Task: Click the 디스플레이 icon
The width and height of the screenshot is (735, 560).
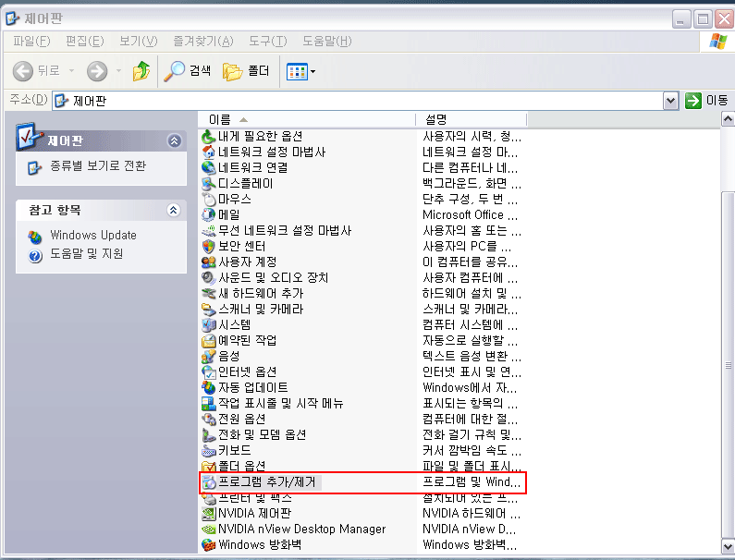Action: [x=208, y=183]
